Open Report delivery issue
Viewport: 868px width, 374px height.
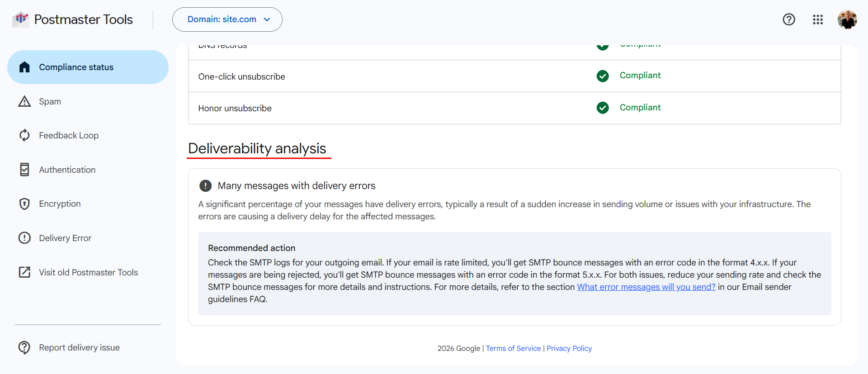tap(80, 347)
